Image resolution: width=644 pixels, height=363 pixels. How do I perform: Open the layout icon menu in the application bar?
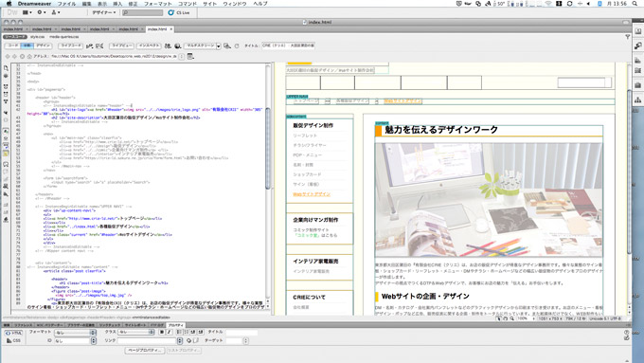[27, 12]
